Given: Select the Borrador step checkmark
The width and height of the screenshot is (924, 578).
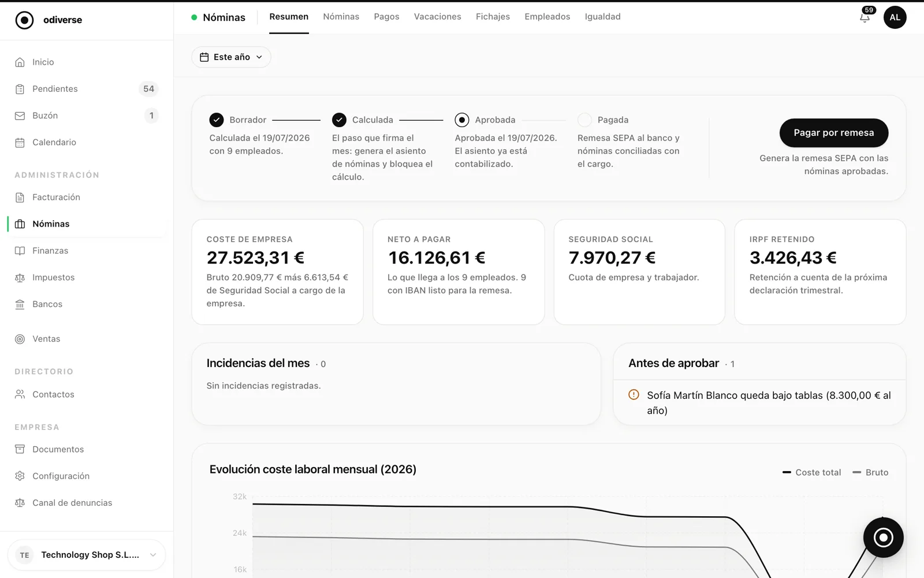Looking at the screenshot, I should 217,120.
